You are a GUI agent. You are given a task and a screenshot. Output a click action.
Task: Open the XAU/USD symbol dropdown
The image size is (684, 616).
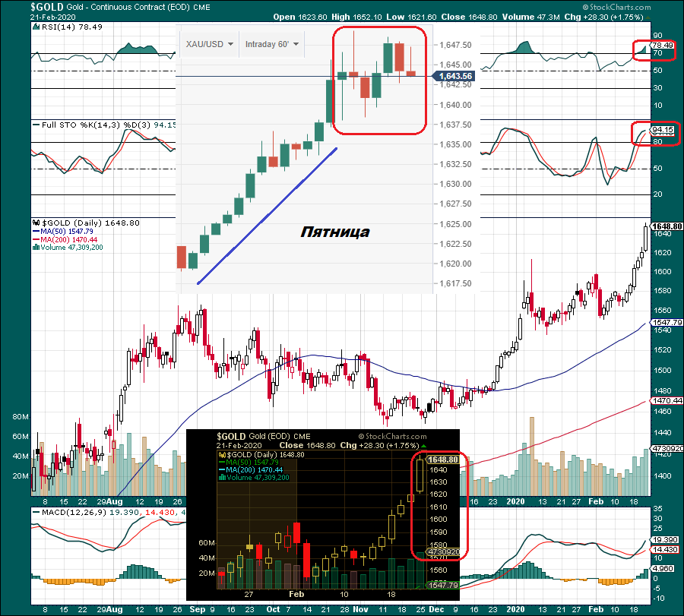tap(209, 44)
